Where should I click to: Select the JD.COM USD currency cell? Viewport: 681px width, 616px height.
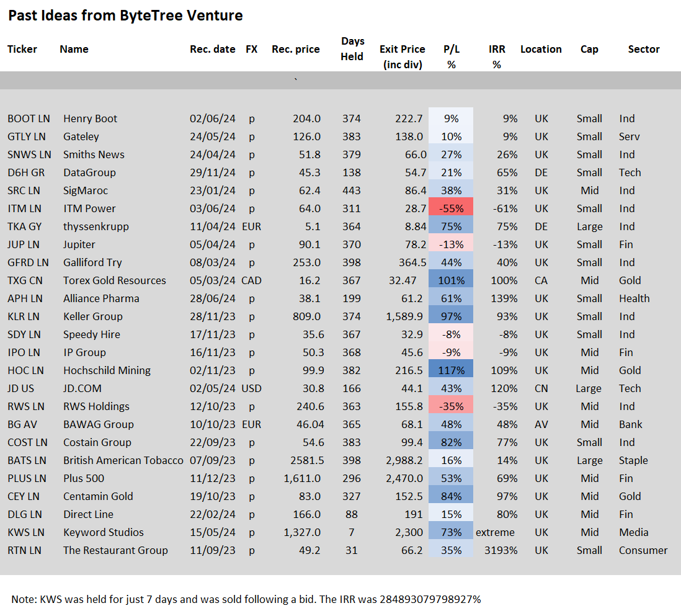[x=251, y=388]
